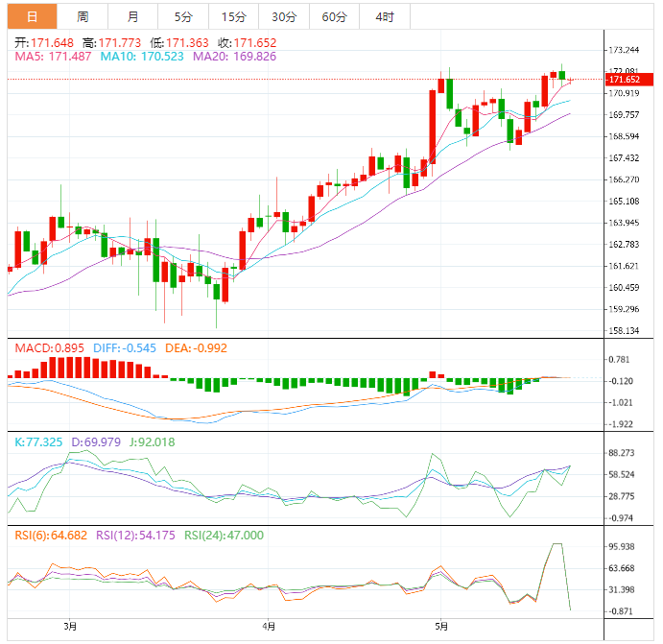Switch to the 周 (weekly) chart tab
Screen dimensions: 663x644
(x=83, y=16)
